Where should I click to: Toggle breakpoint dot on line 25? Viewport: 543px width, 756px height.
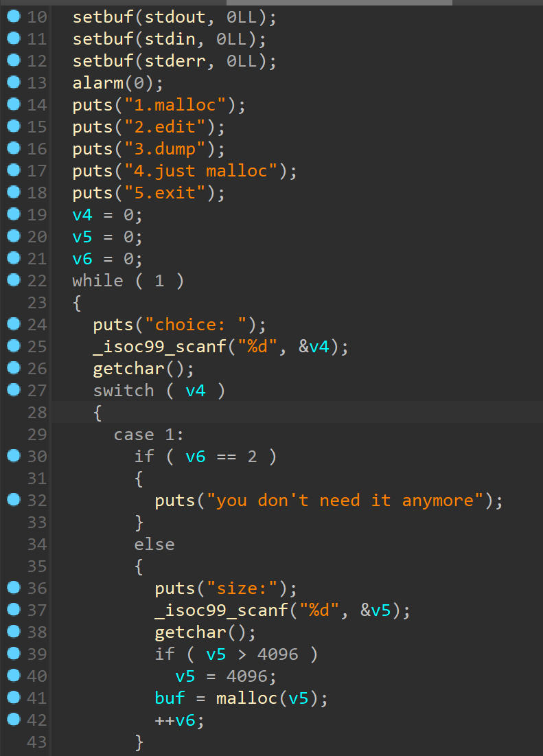tap(14, 345)
